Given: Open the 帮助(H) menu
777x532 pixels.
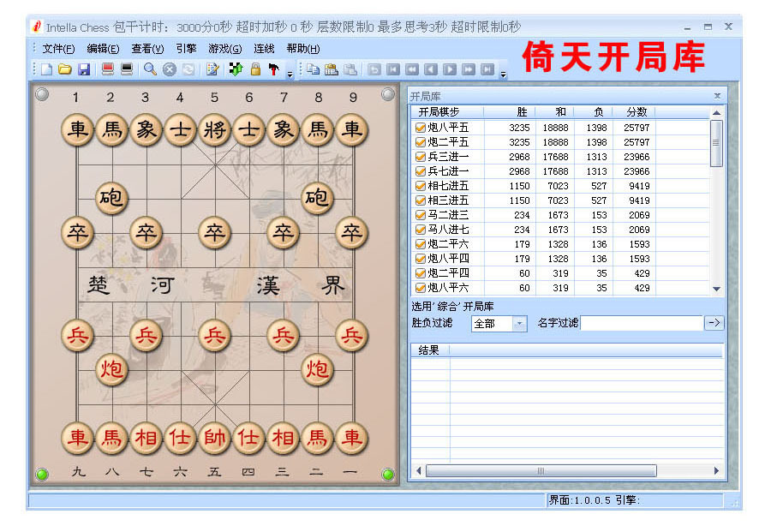Looking at the screenshot, I should 303,49.
